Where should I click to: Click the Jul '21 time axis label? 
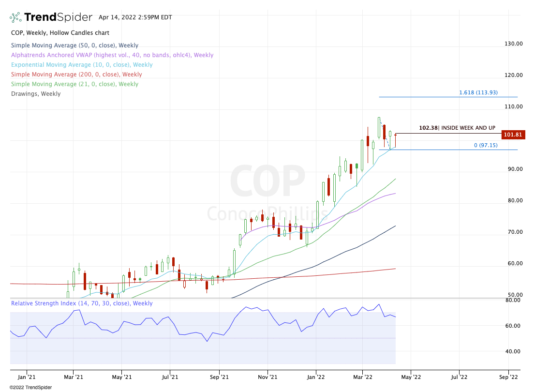click(170, 377)
